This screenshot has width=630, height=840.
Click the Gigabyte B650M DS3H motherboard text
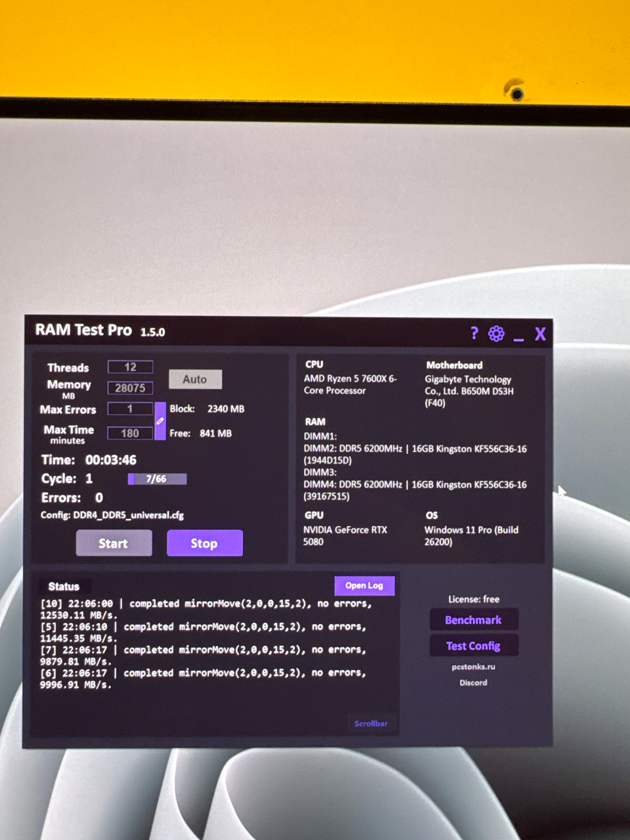pyautogui.click(x=469, y=391)
